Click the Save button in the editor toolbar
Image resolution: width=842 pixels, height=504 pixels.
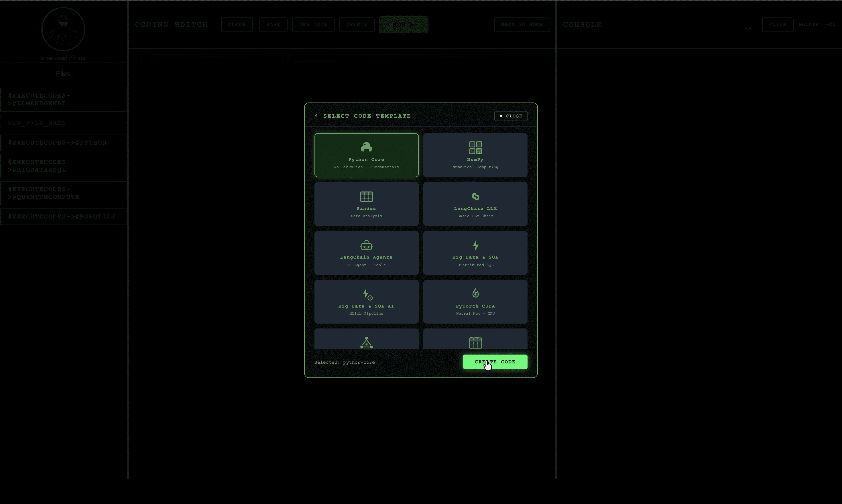273,24
